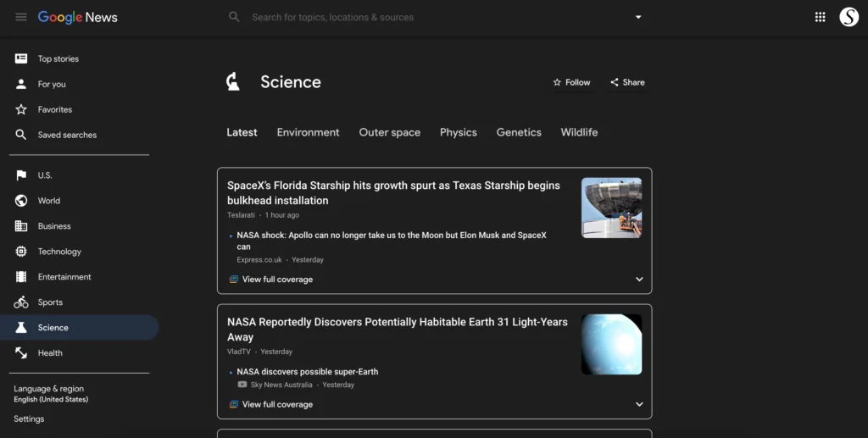Open NASA discovers possible super-Earth article
The height and width of the screenshot is (438, 868).
pos(307,372)
